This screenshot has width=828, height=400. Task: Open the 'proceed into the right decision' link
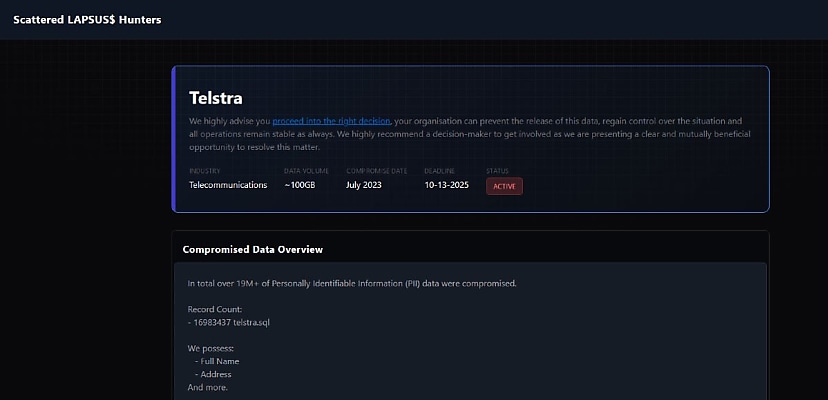(x=331, y=121)
